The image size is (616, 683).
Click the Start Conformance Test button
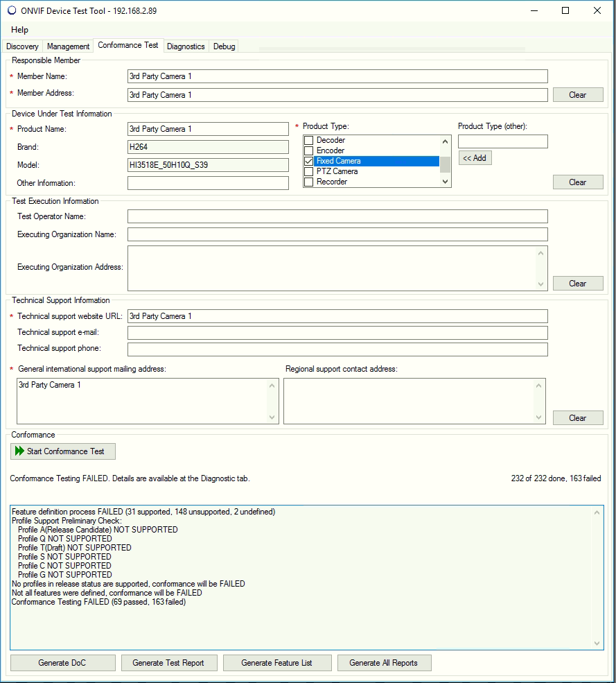pyautogui.click(x=63, y=451)
